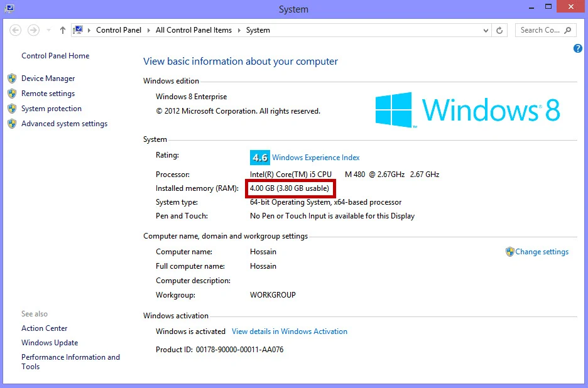Image resolution: width=588 pixels, height=388 pixels.
Task: Click the No Pen or Touch Input text
Action: coord(332,216)
